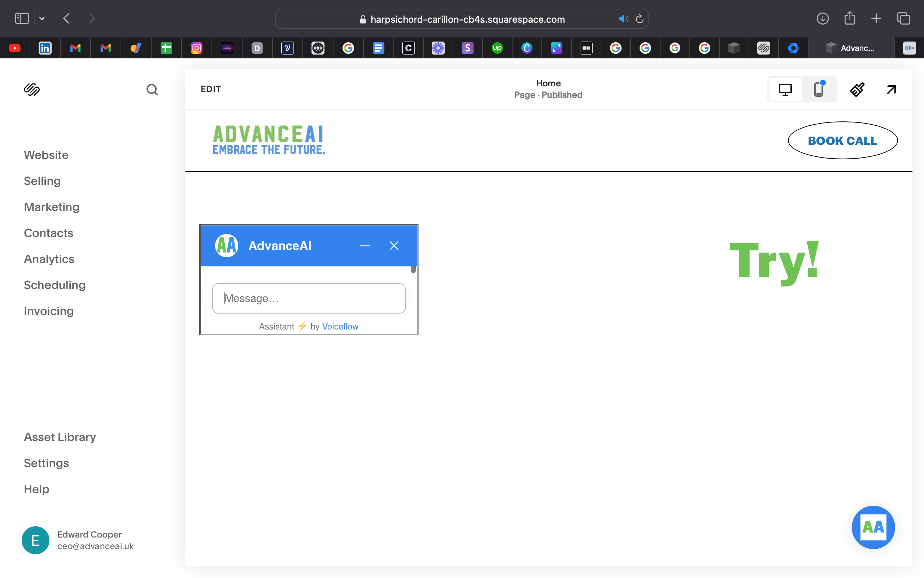924x578 pixels.
Task: Open full preview with the arrow icon
Action: 891,90
